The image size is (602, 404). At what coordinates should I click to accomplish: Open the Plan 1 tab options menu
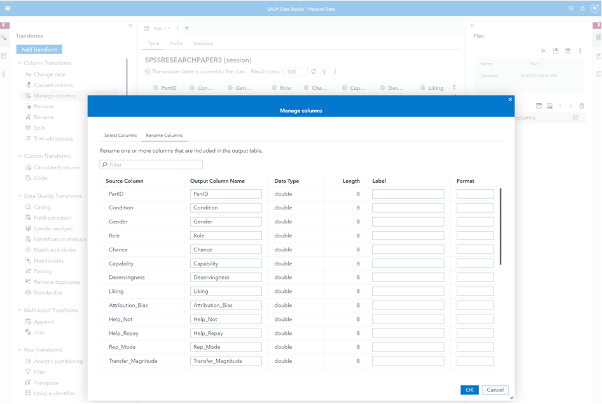pos(177,28)
